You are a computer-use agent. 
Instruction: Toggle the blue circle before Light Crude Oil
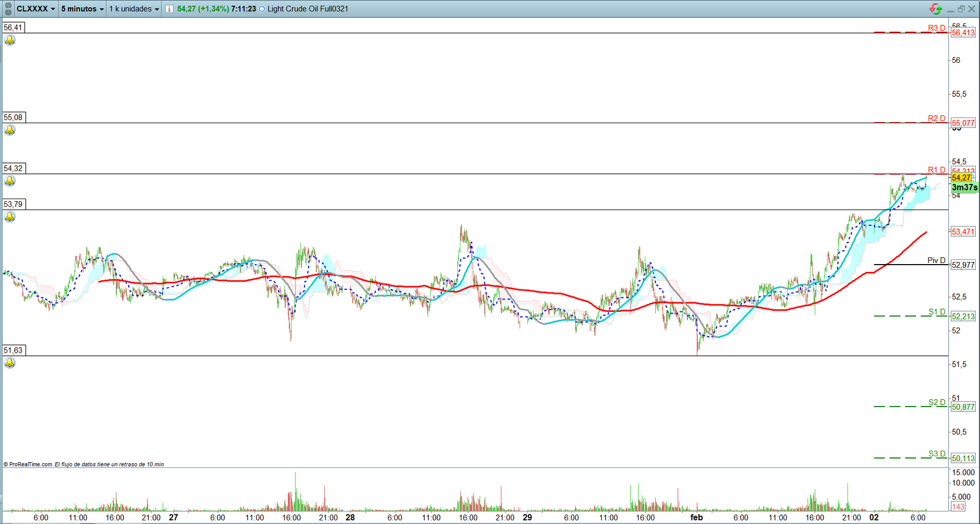click(x=262, y=9)
